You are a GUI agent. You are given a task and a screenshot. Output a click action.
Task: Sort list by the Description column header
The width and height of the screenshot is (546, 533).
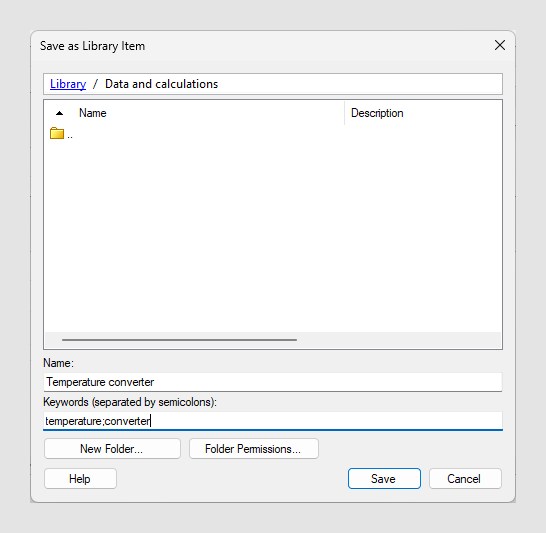(x=377, y=113)
